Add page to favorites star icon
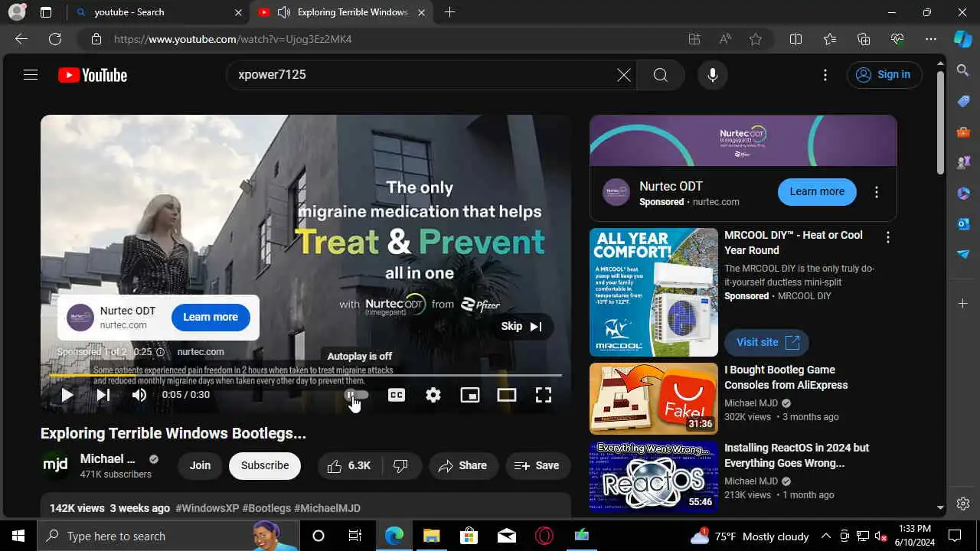The height and width of the screenshot is (551, 980). [756, 39]
